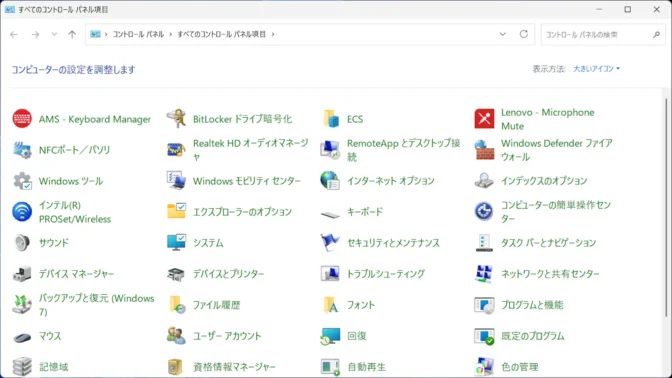This screenshot has height=378, width=672.
Task: Open the 自動再生 autoplay icon
Action: (330, 367)
